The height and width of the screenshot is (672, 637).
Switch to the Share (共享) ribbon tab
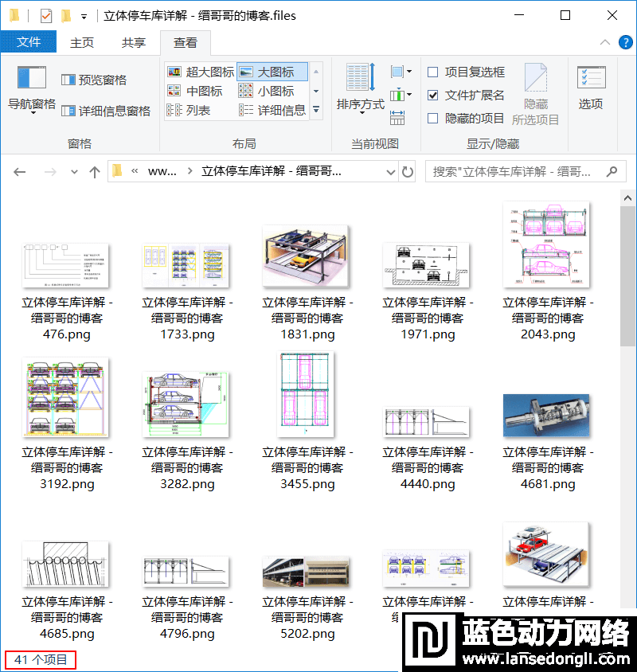tap(134, 42)
